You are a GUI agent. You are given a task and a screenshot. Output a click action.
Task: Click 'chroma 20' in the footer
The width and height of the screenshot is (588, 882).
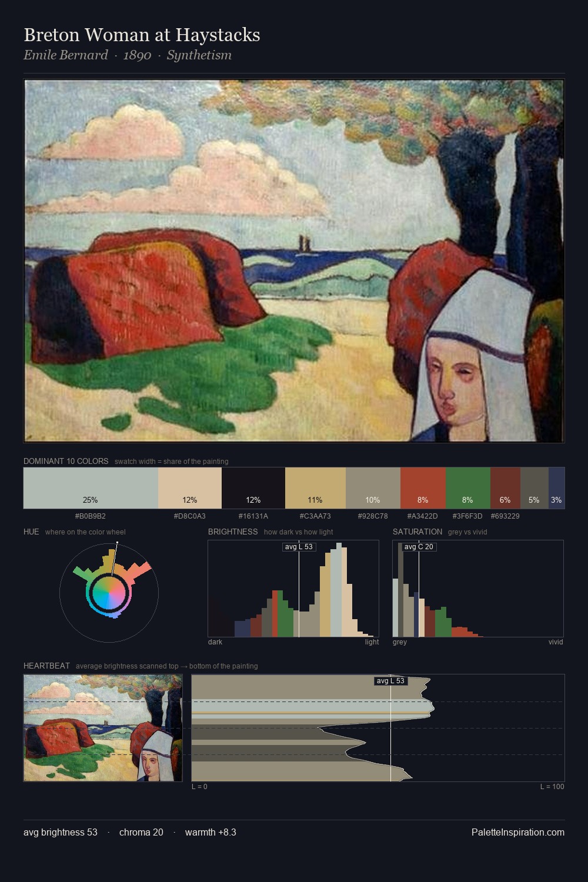pyautogui.click(x=141, y=832)
